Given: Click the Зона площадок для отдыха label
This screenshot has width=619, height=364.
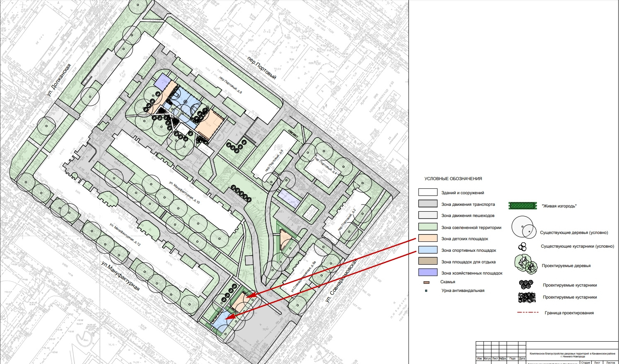Looking at the screenshot, I should (468, 262).
